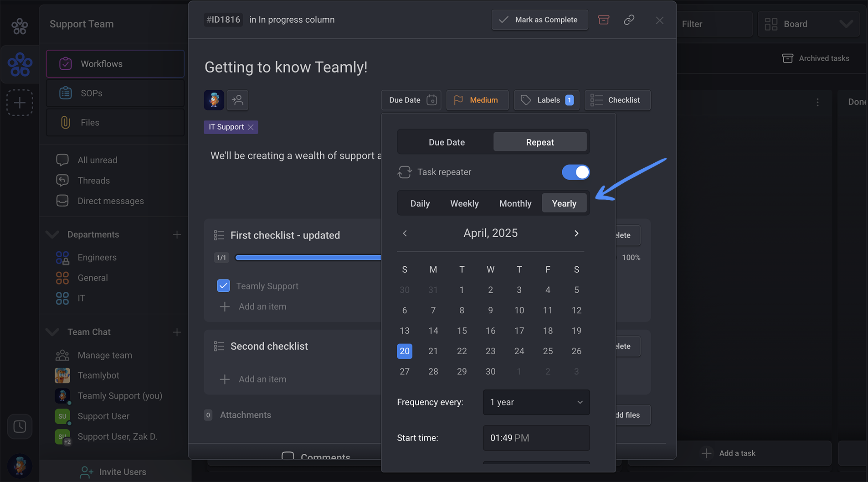Viewport: 868px width, 482px height.
Task: Open the Labels button
Action: click(x=546, y=100)
